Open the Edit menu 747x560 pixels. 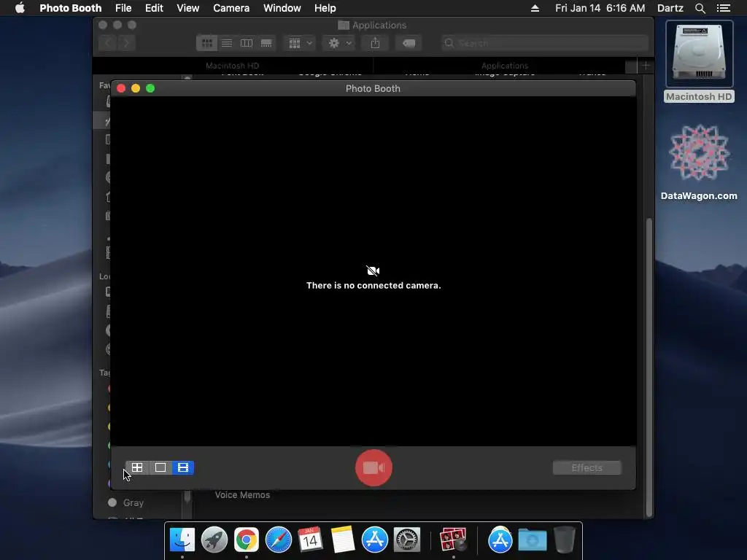click(154, 8)
